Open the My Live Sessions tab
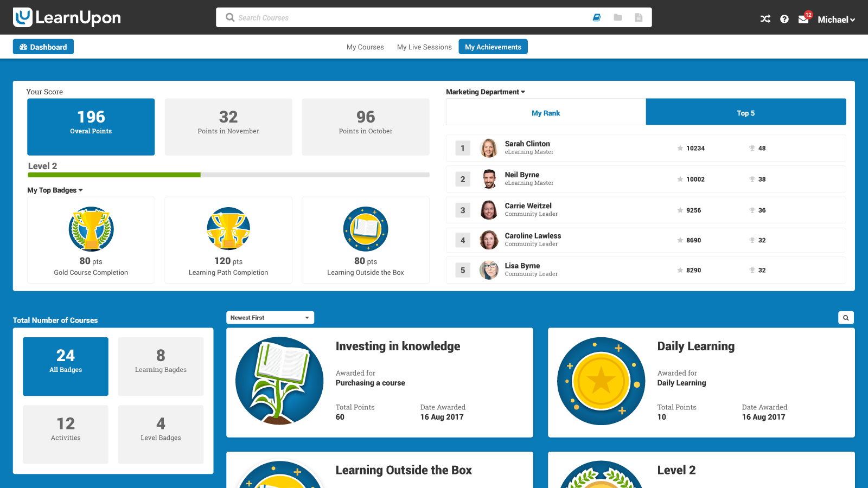868x488 pixels. click(424, 47)
